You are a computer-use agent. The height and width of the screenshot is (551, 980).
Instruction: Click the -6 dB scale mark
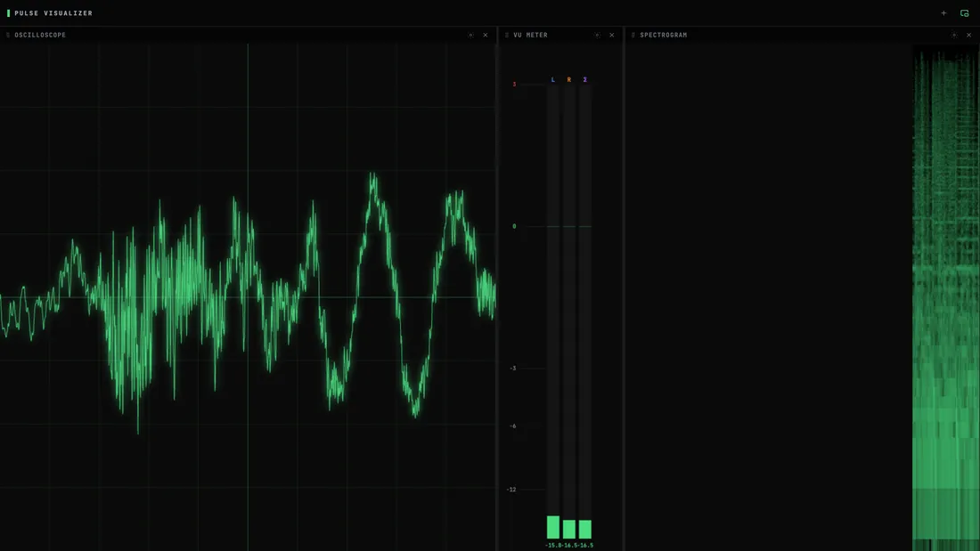pyautogui.click(x=513, y=426)
